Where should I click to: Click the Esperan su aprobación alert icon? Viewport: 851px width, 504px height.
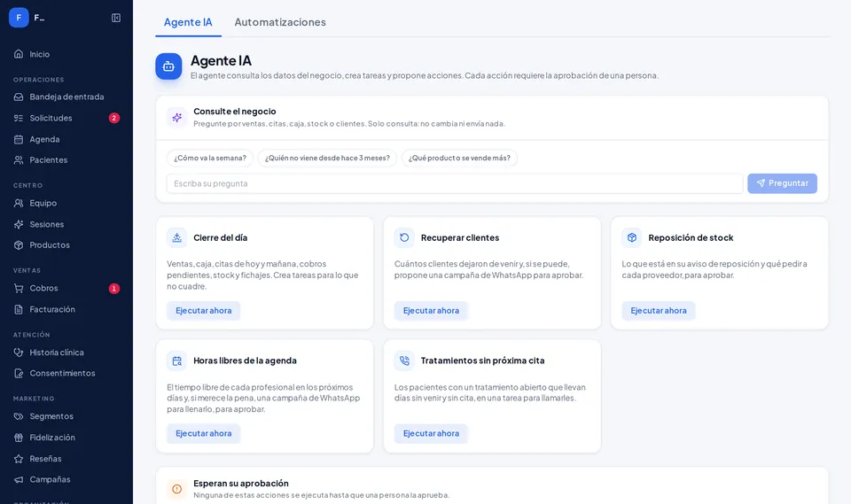coord(177,489)
